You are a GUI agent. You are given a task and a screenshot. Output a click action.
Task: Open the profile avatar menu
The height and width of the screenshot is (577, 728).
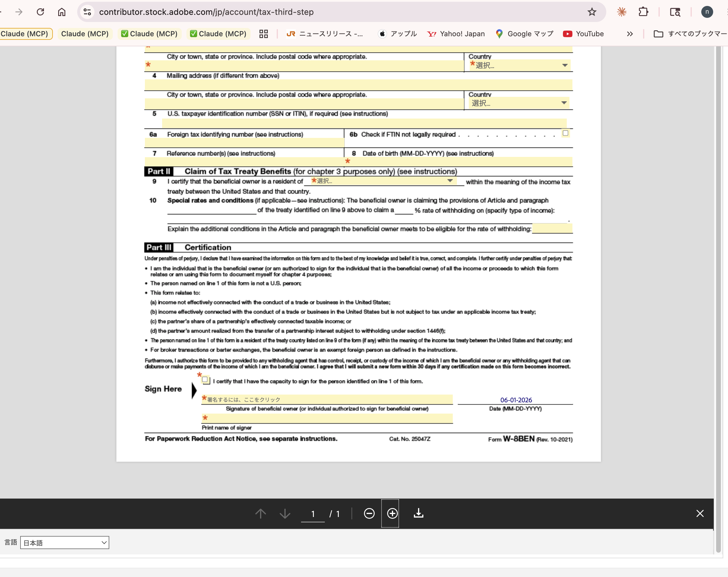707,12
